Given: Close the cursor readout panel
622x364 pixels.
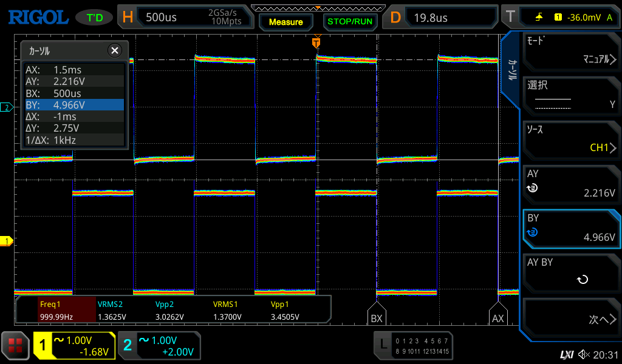Looking at the screenshot, I should [x=114, y=51].
